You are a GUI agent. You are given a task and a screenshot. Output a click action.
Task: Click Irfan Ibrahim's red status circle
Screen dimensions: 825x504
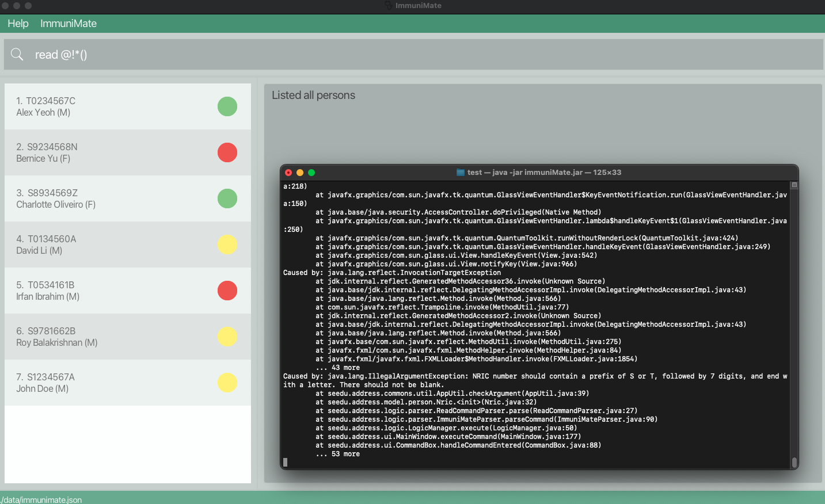point(227,291)
